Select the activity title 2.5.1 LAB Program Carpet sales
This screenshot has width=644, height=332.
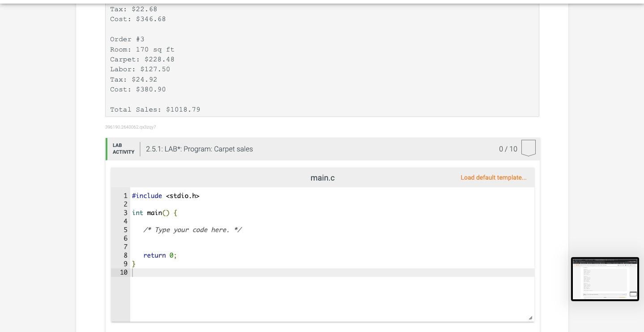(x=200, y=149)
